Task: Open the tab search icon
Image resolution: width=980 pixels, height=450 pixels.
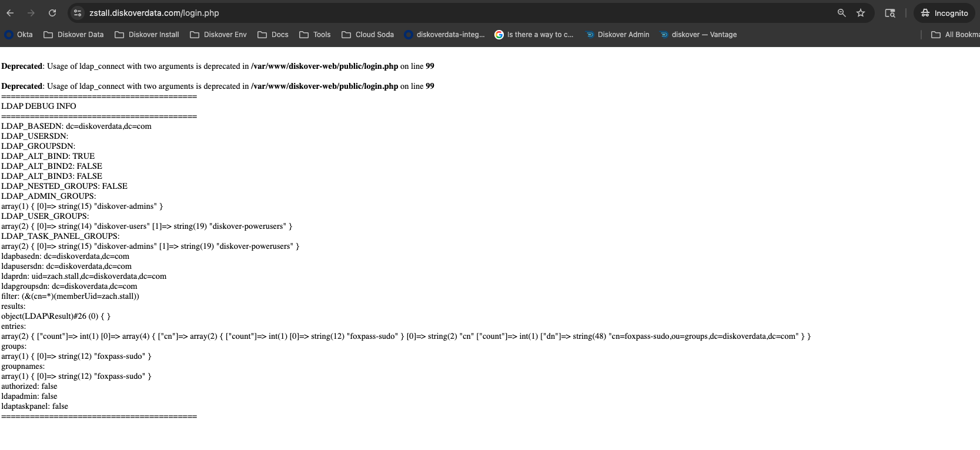Action: [890, 13]
